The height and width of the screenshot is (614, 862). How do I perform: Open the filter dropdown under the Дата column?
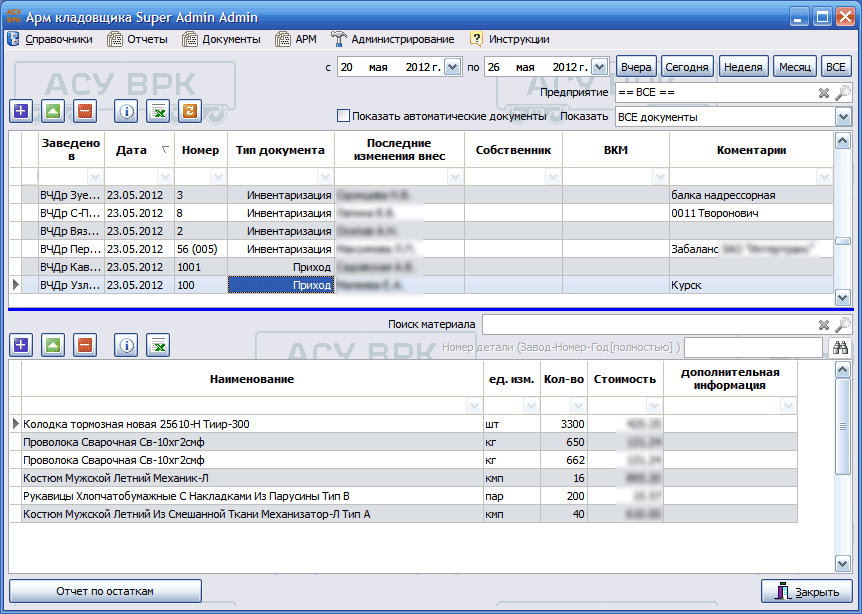pyautogui.click(x=165, y=177)
